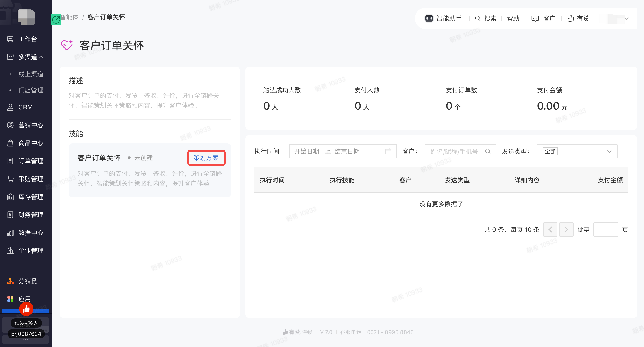This screenshot has width=644, height=347.
Task: Open 客户 chat bubble icon in header
Action: 535,19
